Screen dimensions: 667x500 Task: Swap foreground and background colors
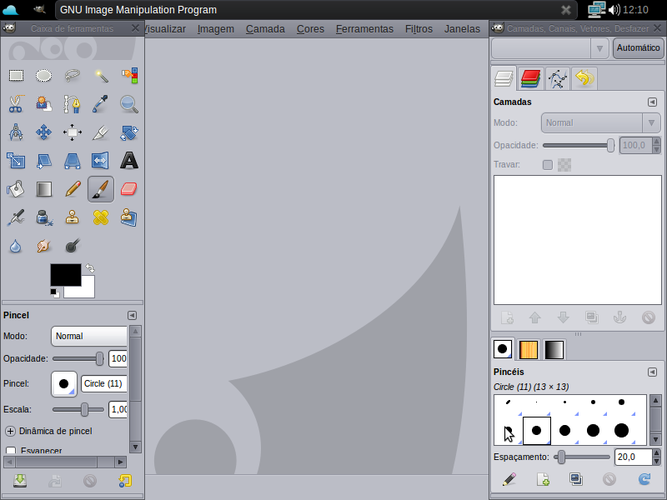(90, 268)
